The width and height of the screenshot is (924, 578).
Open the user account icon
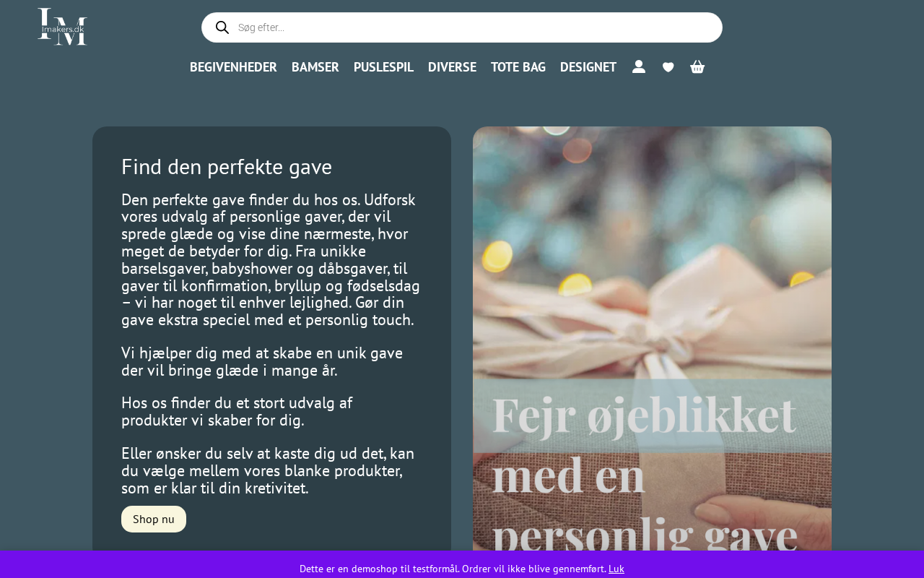(639, 66)
